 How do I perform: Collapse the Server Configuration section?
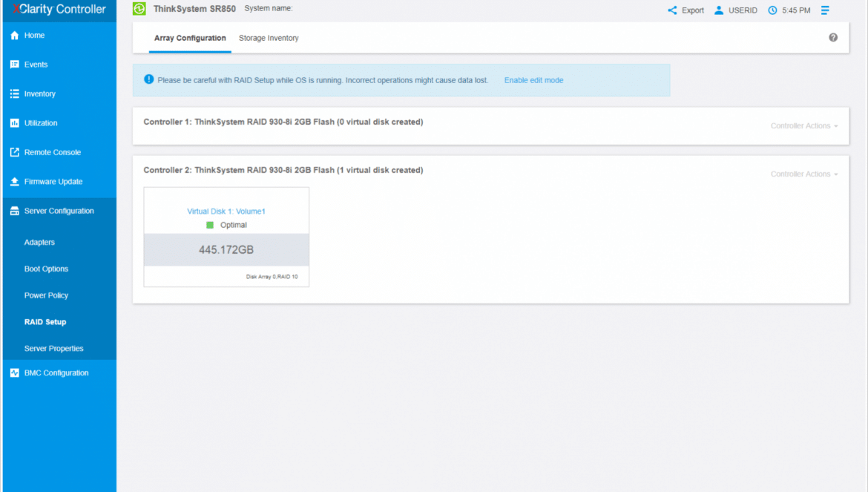(59, 211)
